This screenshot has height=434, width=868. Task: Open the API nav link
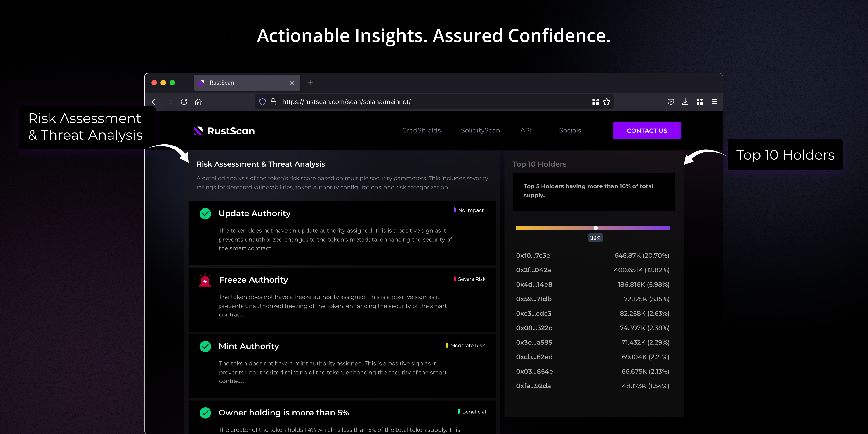pyautogui.click(x=526, y=130)
